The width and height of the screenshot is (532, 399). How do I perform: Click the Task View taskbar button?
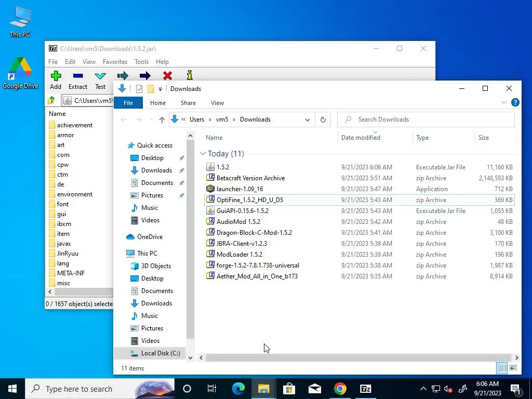[212, 389]
